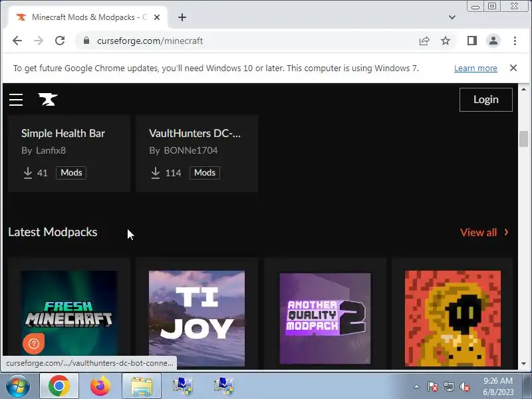The image size is (532, 399).
Task: Click Simple Health Bar download icon
Action: pos(28,173)
